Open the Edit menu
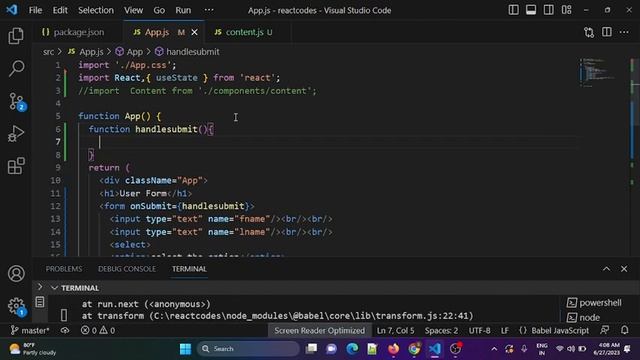Viewport: 640px width, 360px height. click(x=60, y=10)
